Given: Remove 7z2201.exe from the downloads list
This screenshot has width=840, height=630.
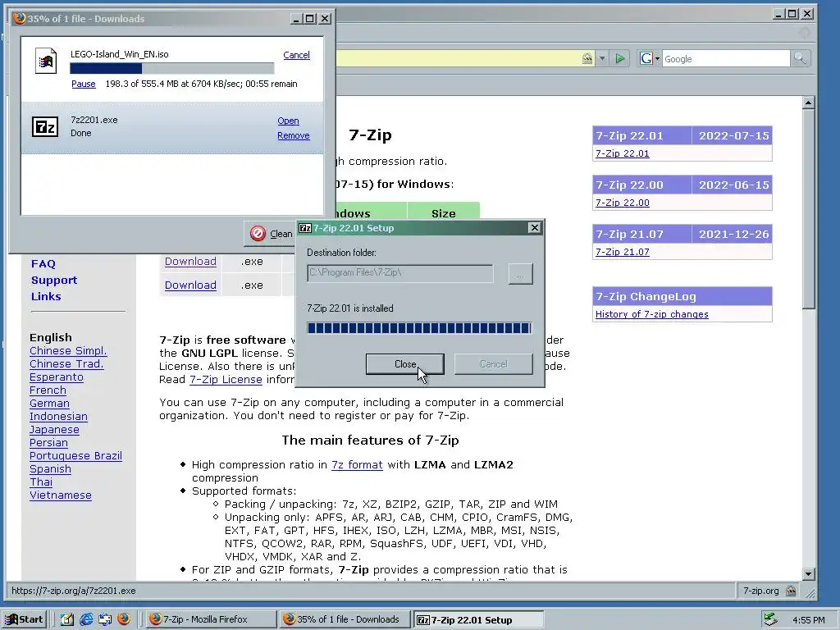Looking at the screenshot, I should tap(294, 135).
